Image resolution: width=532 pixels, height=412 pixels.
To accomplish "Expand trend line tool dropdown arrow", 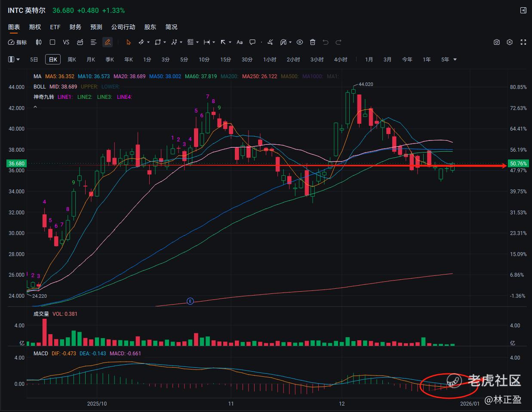I will 148,42.
